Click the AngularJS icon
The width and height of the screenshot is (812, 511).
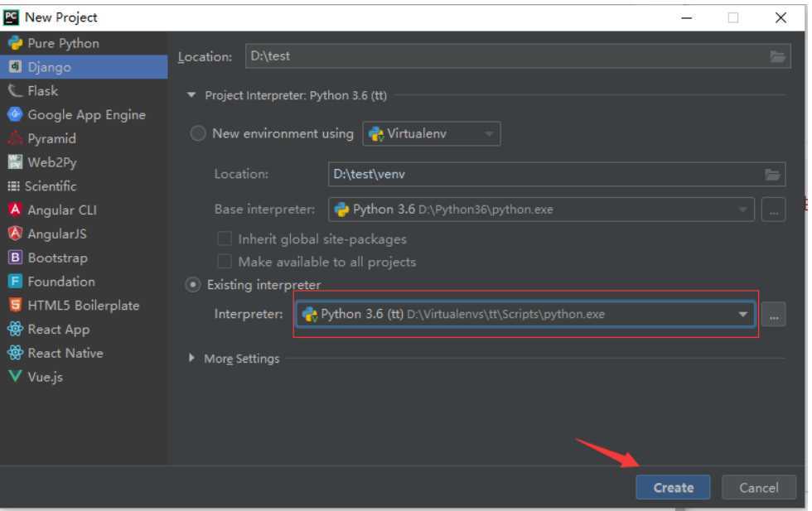pos(15,234)
